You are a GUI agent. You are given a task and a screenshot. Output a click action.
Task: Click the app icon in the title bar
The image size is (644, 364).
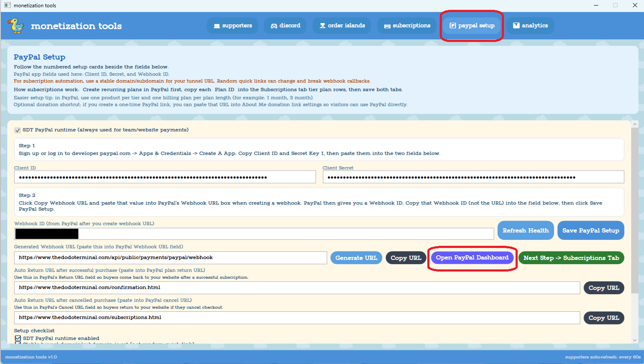7,5
